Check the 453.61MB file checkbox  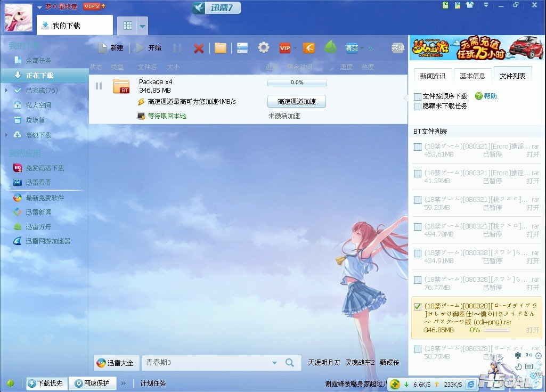pos(418,147)
